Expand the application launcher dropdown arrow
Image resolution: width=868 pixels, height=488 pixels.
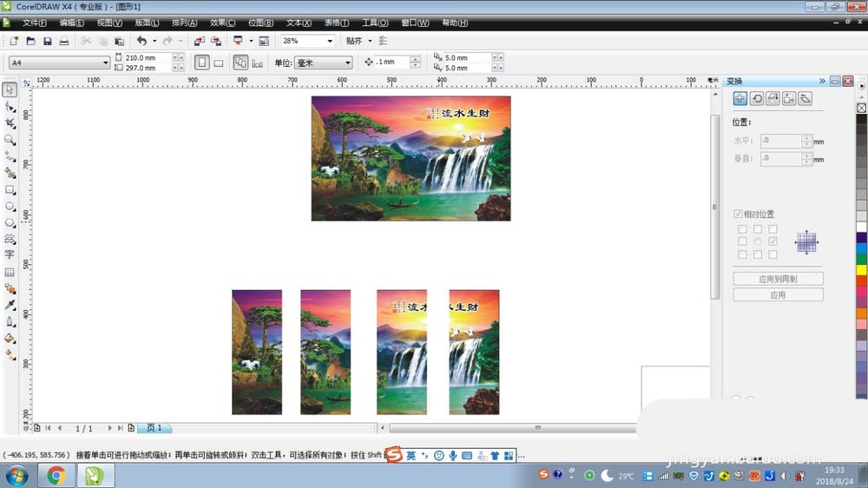click(251, 41)
